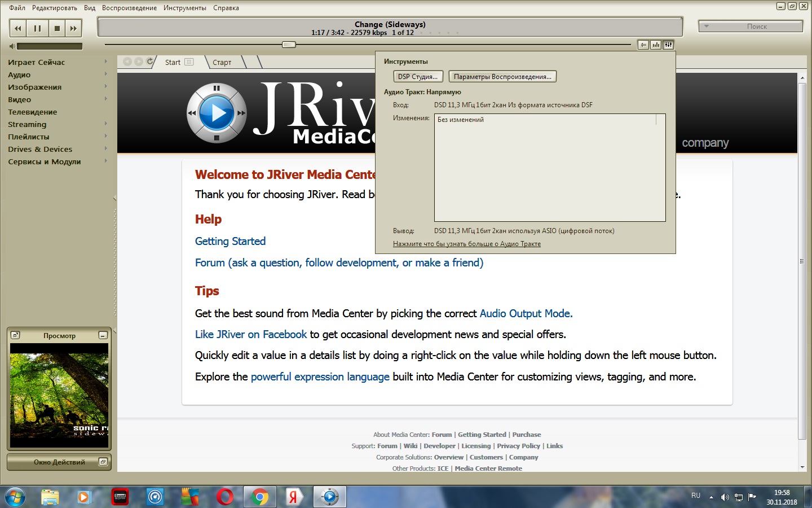Expand the Аудио arrow

click(x=105, y=74)
